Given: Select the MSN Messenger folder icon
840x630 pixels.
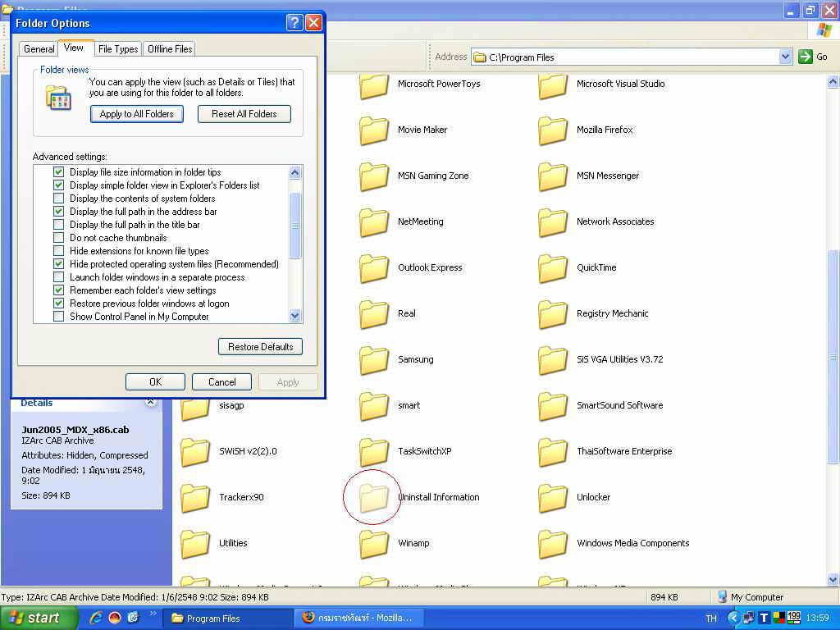Looking at the screenshot, I should [552, 177].
